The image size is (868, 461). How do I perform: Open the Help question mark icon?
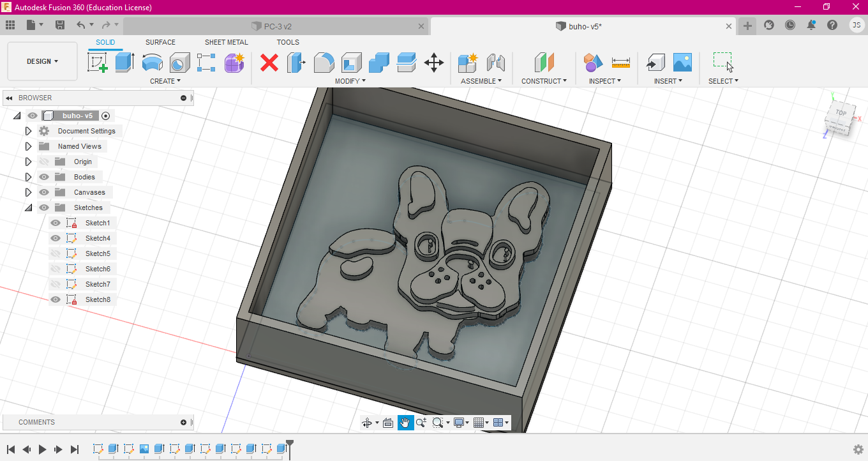click(x=832, y=25)
